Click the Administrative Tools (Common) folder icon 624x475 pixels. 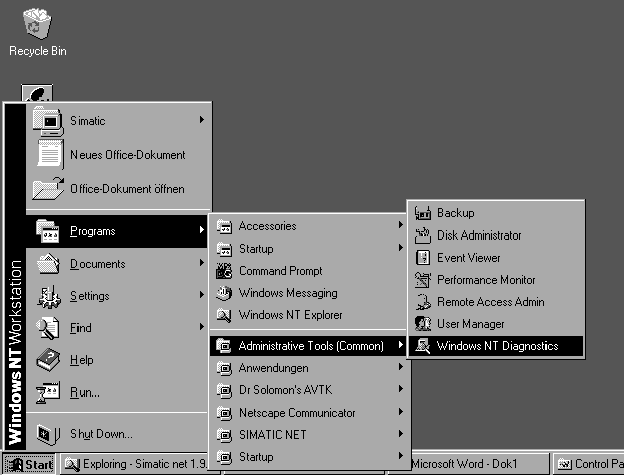point(224,346)
